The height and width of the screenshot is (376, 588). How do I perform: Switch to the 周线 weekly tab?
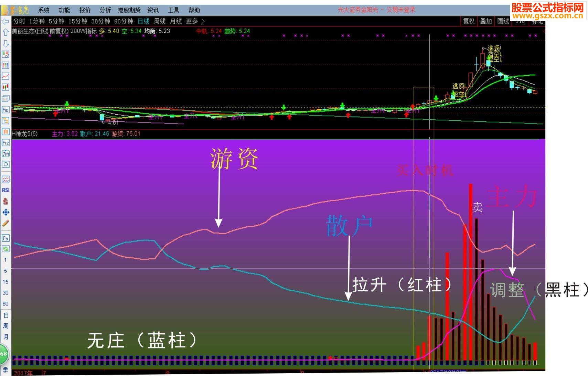tap(160, 21)
